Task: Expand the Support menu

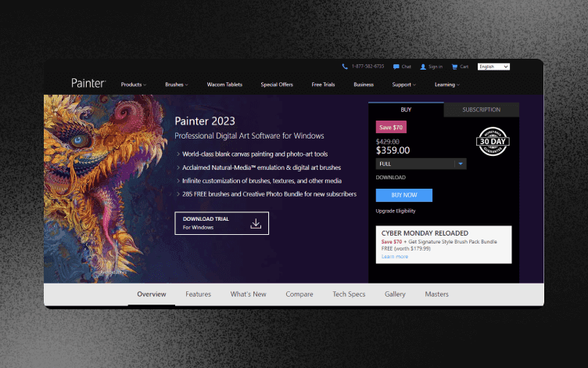Action: (404, 85)
